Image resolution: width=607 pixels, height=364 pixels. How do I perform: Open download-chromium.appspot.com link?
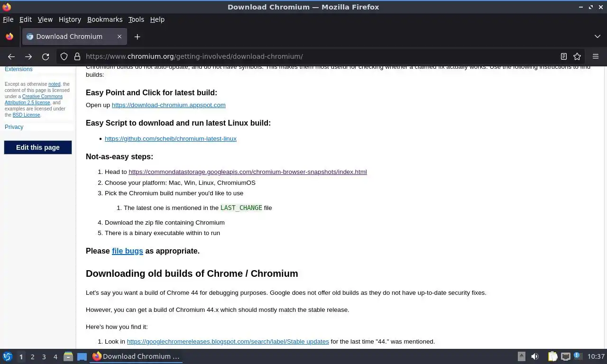tap(168, 105)
